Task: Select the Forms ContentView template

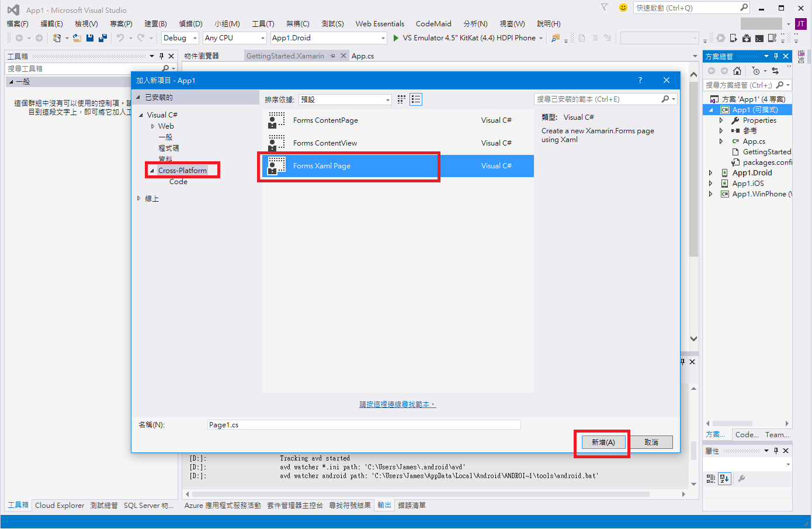Action: point(398,143)
